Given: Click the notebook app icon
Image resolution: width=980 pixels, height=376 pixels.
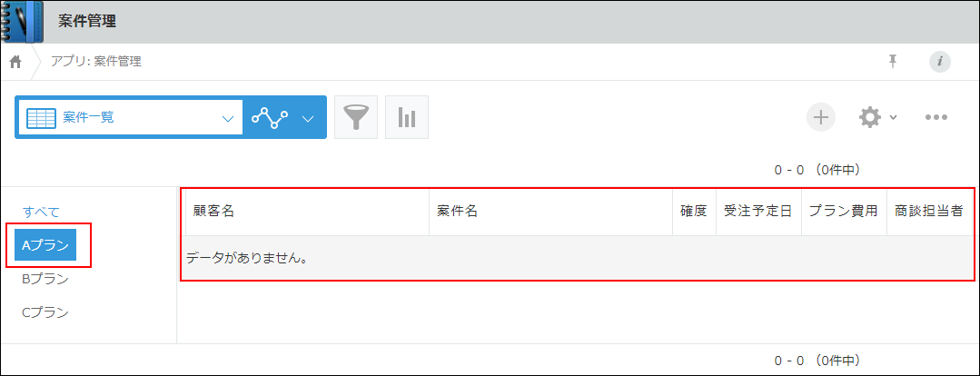Looking at the screenshot, I should coord(23,21).
